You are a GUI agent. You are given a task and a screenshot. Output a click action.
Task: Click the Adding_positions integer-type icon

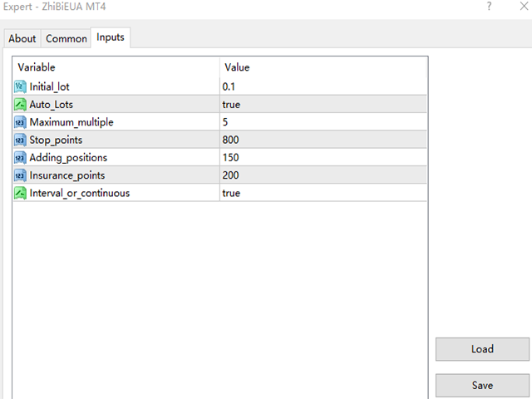(x=20, y=157)
